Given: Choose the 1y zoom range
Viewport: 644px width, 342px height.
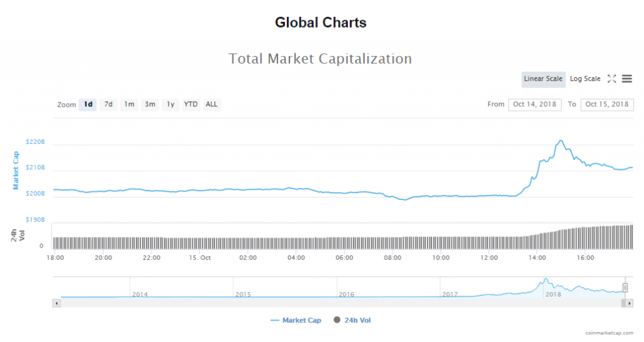Looking at the screenshot, I should click(x=170, y=104).
